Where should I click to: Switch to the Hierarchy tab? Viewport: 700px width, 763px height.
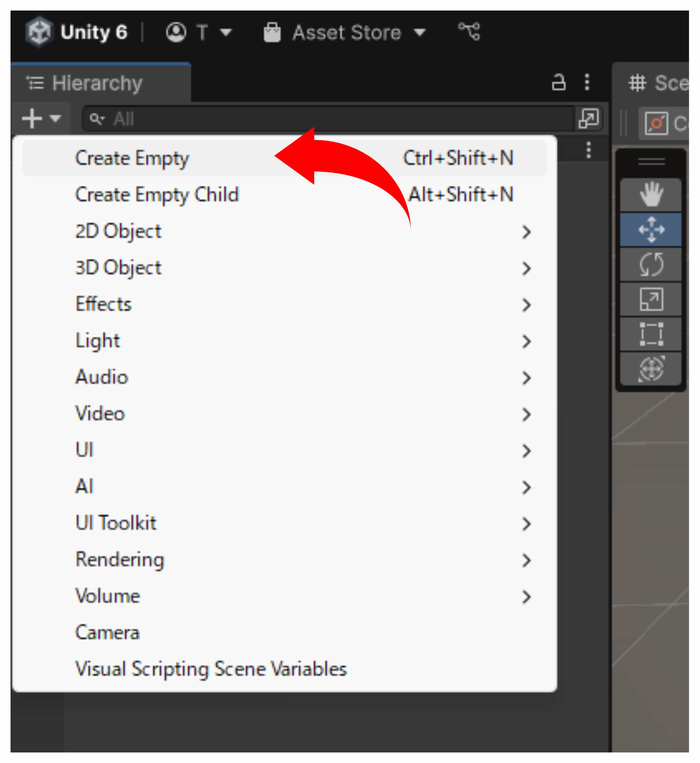[97, 83]
